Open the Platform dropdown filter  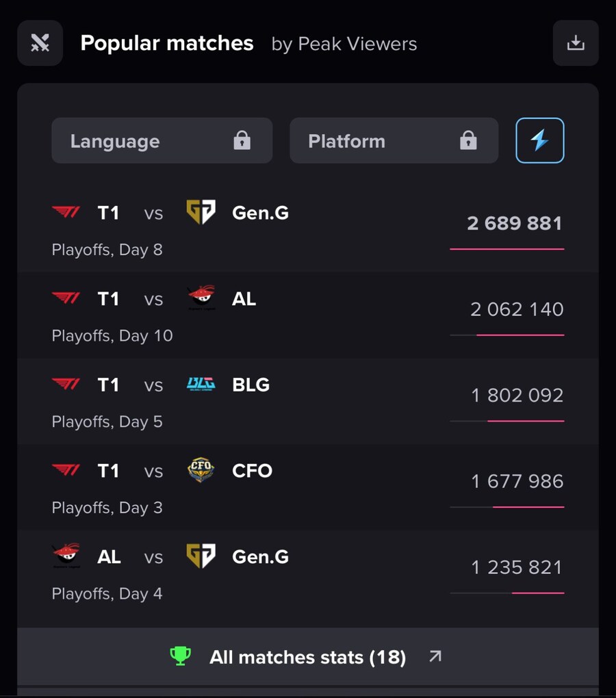pyautogui.click(x=394, y=141)
